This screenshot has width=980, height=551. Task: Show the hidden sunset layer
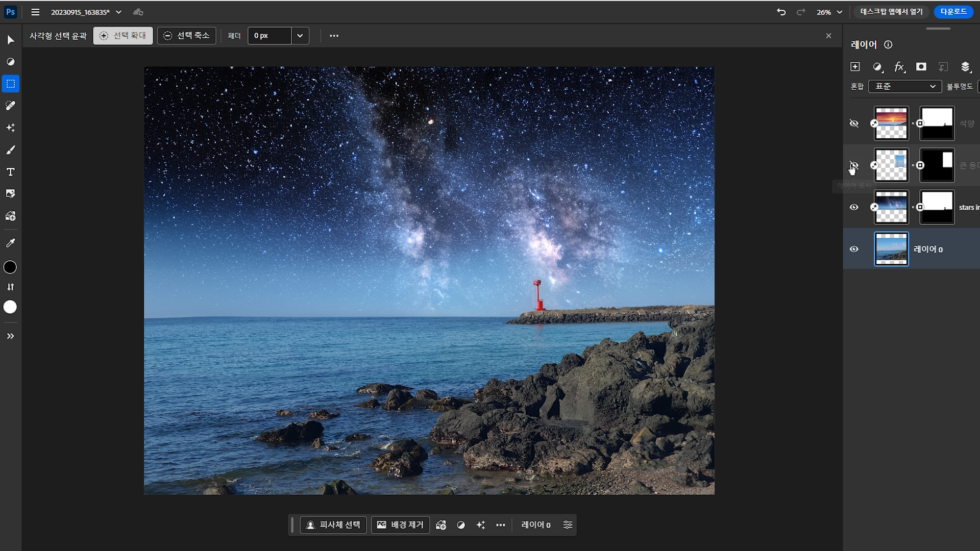tap(854, 123)
